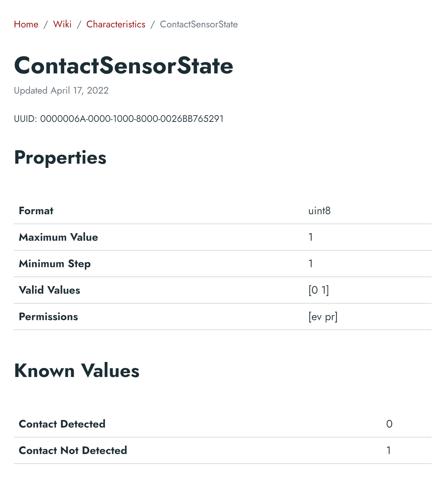Select the Permissions row label
Viewport: 448px width, 479px height.
point(48,317)
